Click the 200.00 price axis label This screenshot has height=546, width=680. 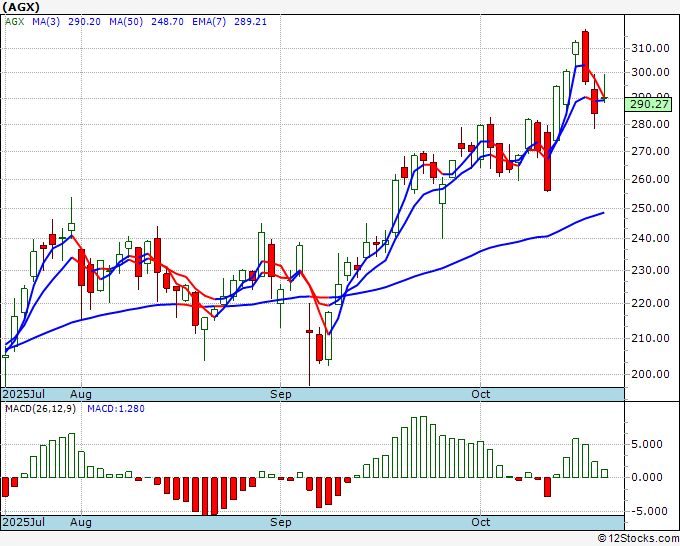point(650,374)
